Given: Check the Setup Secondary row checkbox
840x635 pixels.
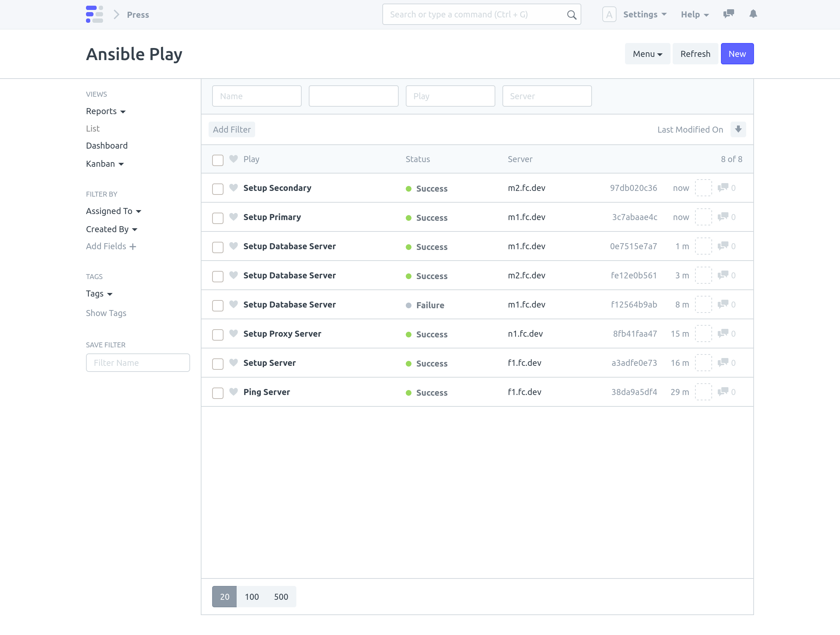Looking at the screenshot, I should tap(217, 189).
